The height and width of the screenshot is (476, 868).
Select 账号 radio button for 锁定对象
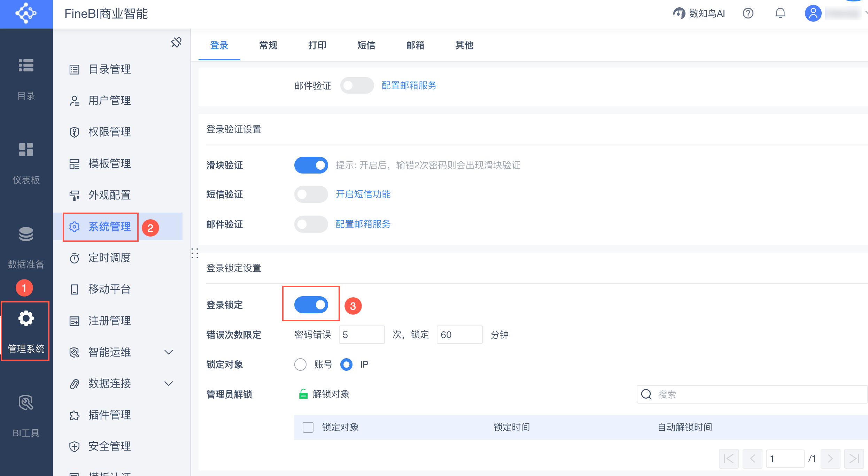[x=300, y=364]
